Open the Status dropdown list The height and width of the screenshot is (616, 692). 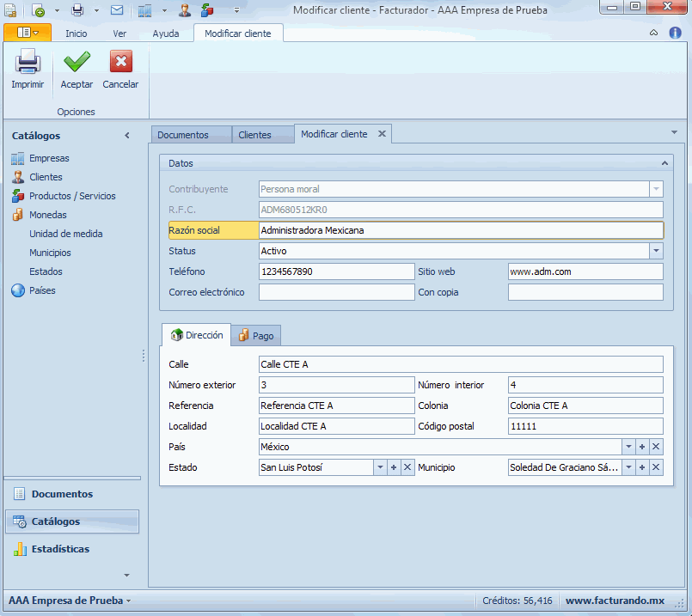656,251
